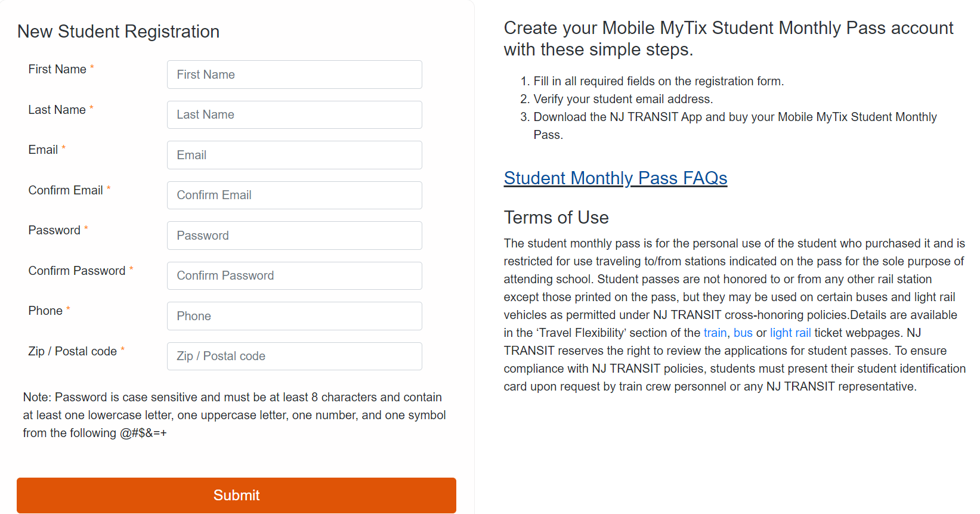
Task: Follow the 'train' ticket webpage link
Action: (715, 333)
